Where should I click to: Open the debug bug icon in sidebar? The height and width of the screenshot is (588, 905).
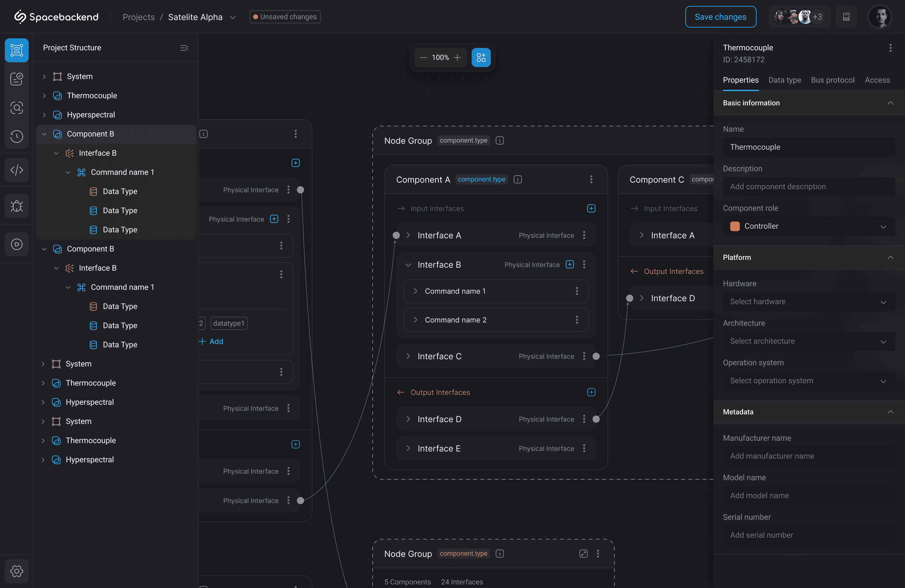(17, 206)
